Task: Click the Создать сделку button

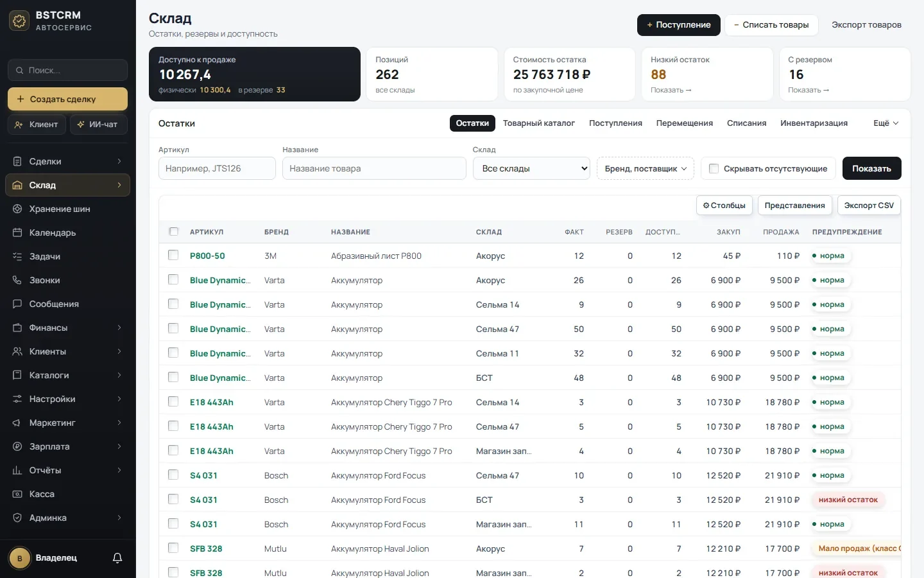Action: (67, 99)
